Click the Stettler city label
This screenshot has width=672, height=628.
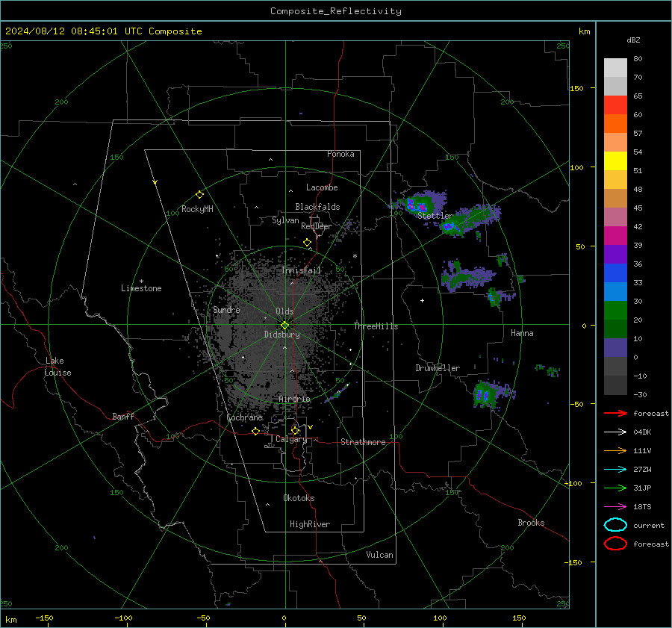435,216
